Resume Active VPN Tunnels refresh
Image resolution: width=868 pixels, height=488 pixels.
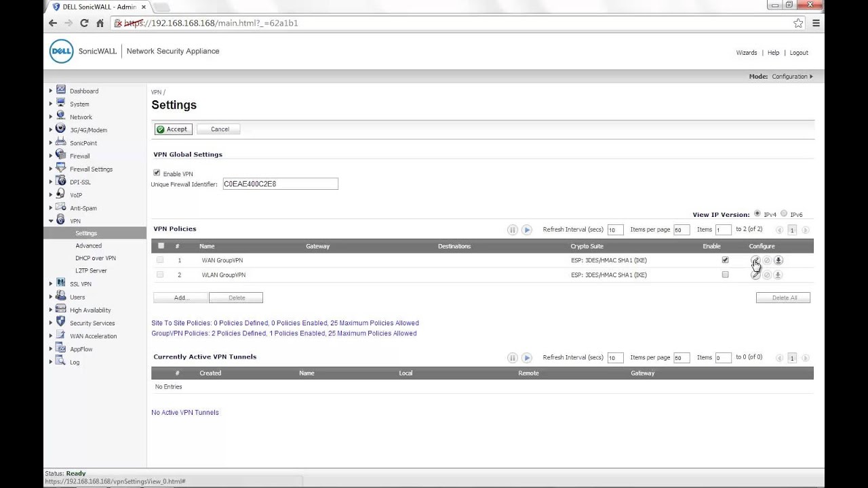(x=527, y=358)
